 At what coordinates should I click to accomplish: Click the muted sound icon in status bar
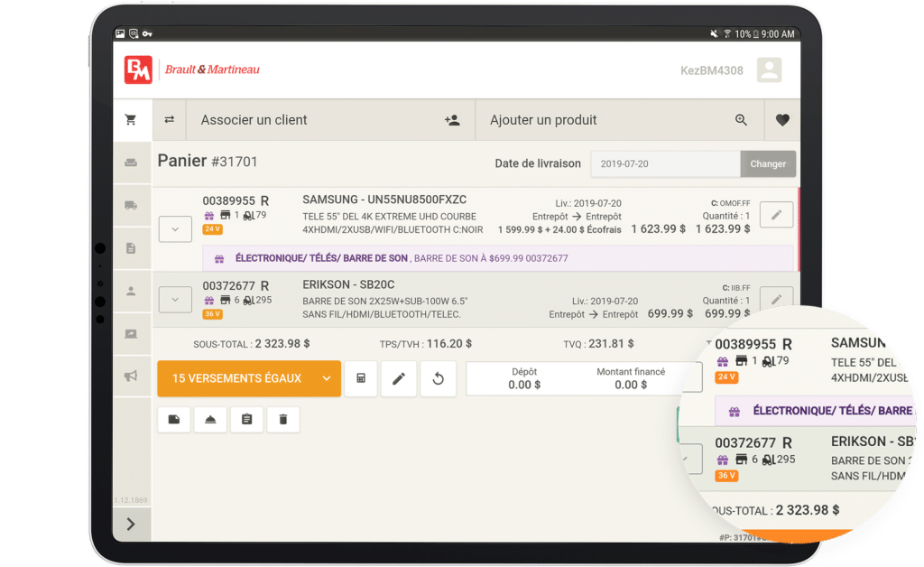[715, 34]
